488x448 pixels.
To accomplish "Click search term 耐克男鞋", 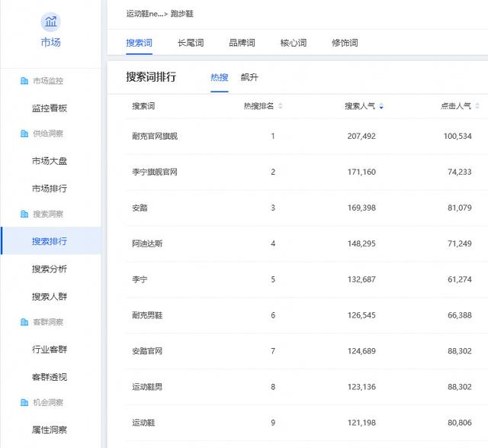I will point(147,315).
